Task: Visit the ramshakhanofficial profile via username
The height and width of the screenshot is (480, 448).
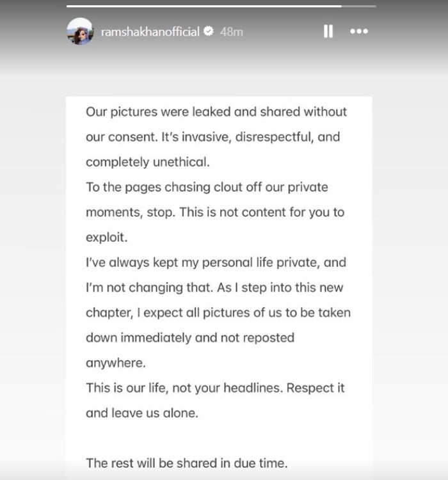Action: point(150,31)
